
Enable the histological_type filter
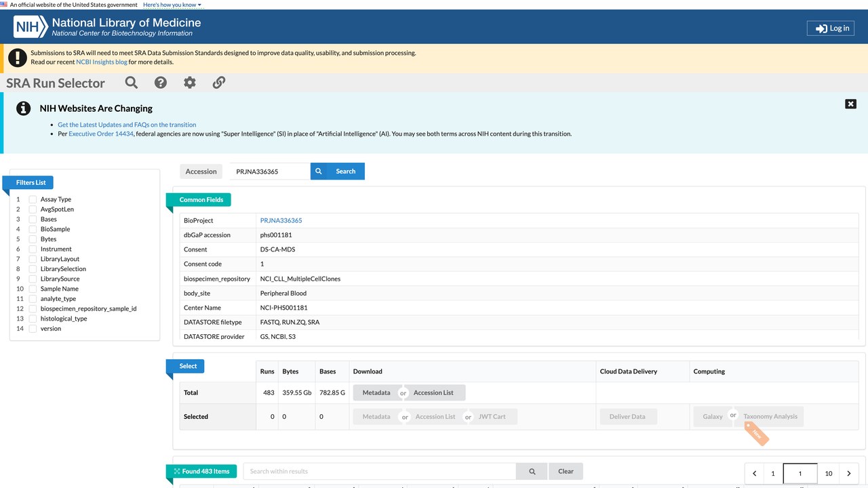[33, 319]
